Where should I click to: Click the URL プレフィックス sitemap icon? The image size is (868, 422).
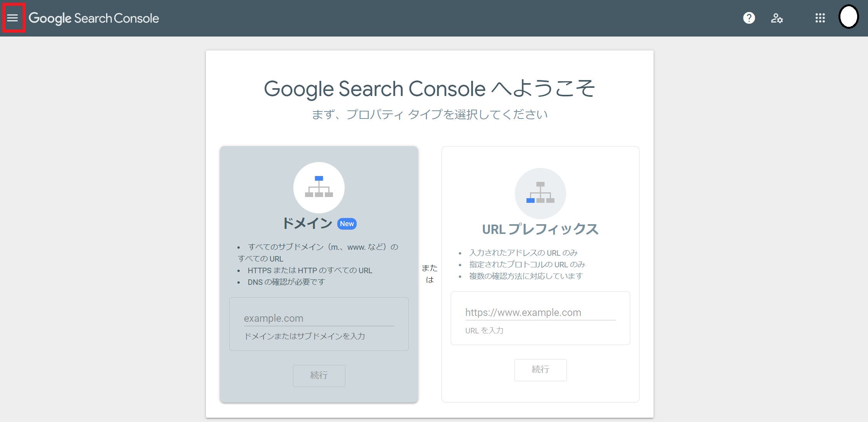point(540,193)
